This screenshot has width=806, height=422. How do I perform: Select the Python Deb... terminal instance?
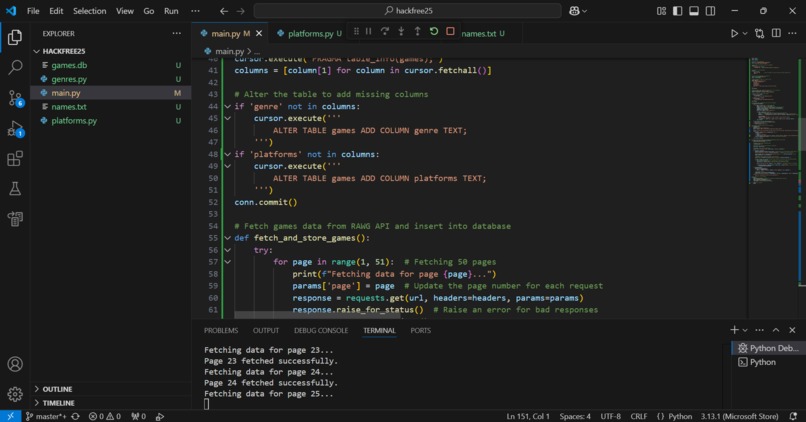coord(768,348)
